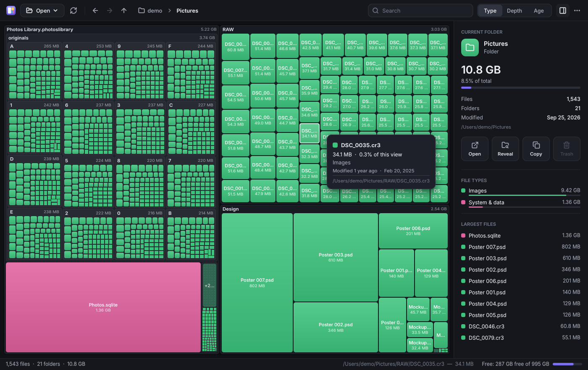Open the more options menu

click(577, 11)
